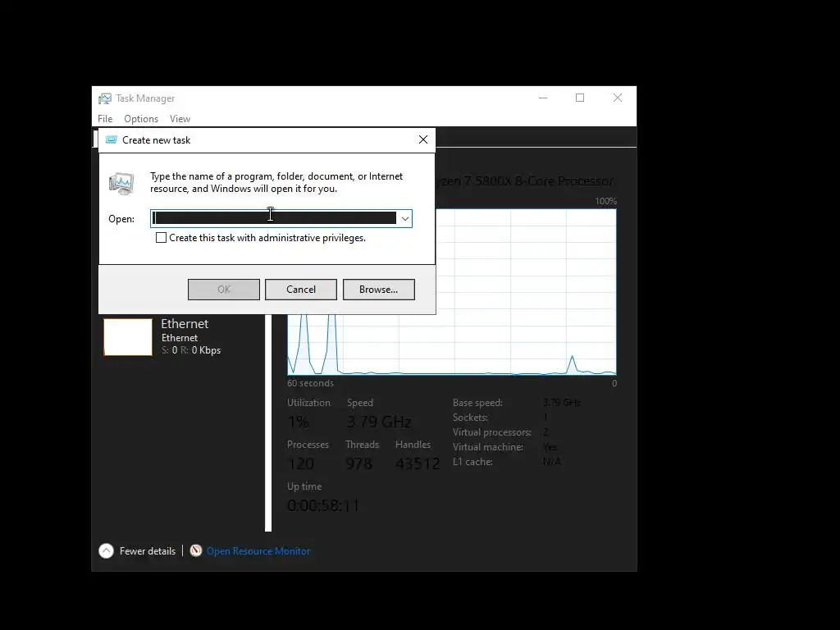Close the Task Manager window
This screenshot has height=630, width=840.
tap(618, 98)
